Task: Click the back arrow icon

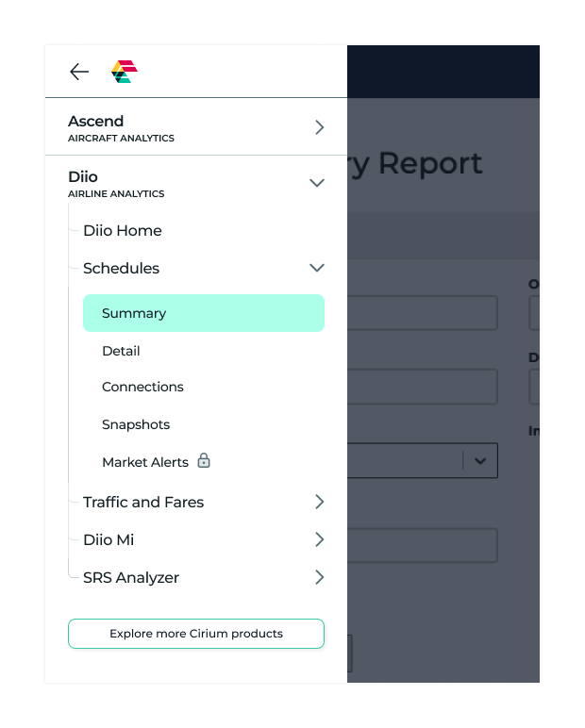Action: click(79, 72)
